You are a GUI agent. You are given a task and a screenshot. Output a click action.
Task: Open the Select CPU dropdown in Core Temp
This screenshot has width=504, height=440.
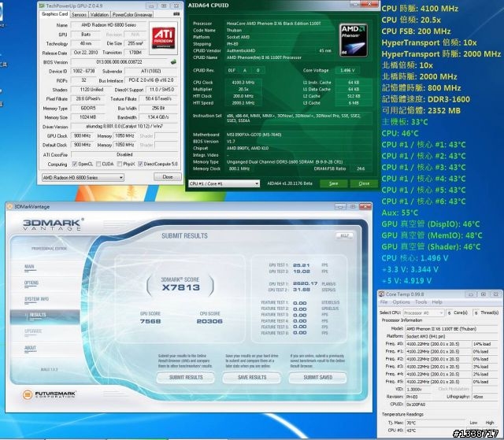tap(424, 312)
